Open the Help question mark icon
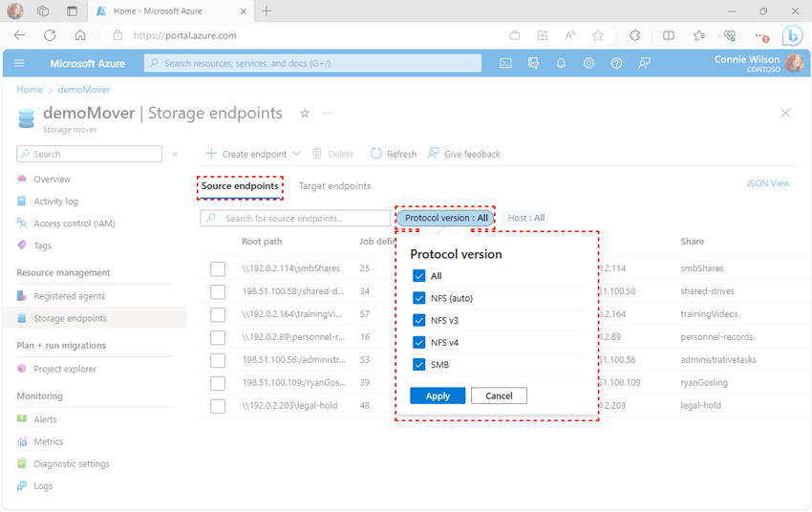Viewport: 812px width, 512px height. (616, 63)
